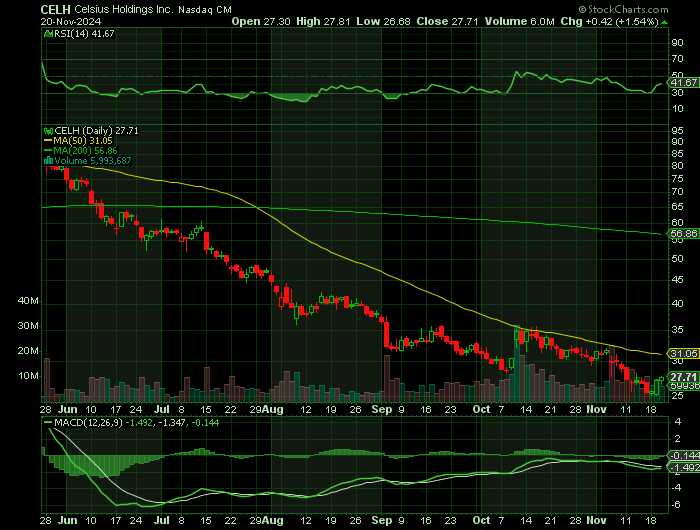Click the 'Nasdaq CM' exchange label
Image resolution: width=700 pixels, height=530 pixels.
(205, 10)
